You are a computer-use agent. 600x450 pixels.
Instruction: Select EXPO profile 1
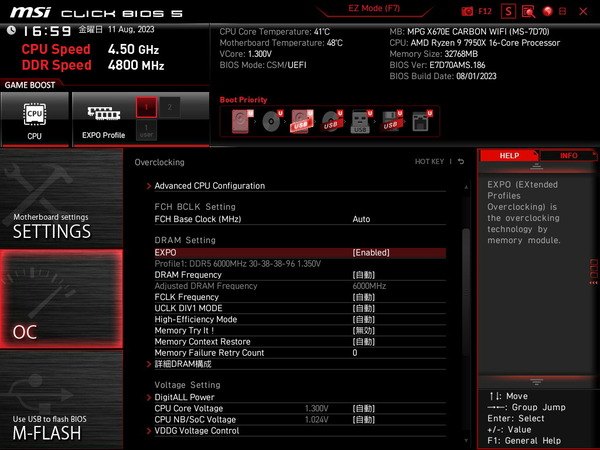pyautogui.click(x=146, y=107)
